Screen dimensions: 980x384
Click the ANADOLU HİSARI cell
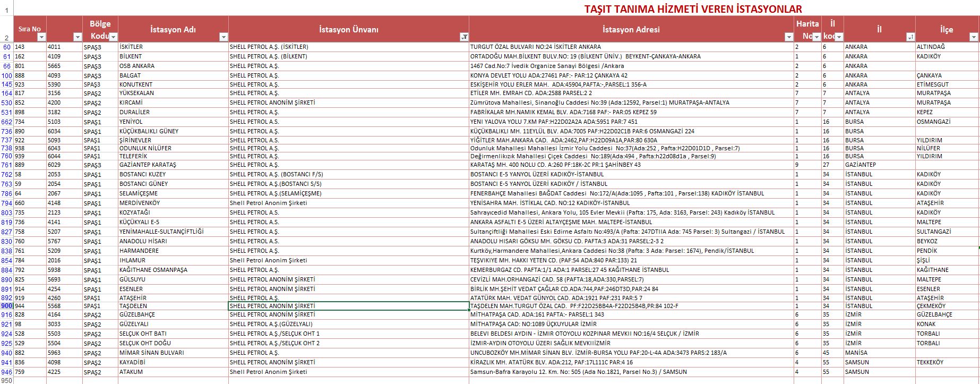(173, 241)
